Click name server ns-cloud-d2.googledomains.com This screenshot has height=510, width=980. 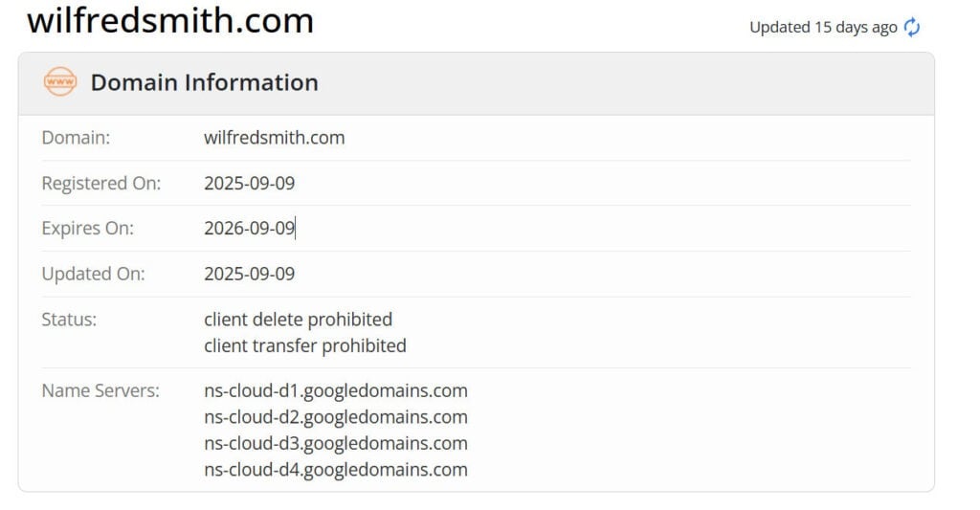click(x=335, y=417)
